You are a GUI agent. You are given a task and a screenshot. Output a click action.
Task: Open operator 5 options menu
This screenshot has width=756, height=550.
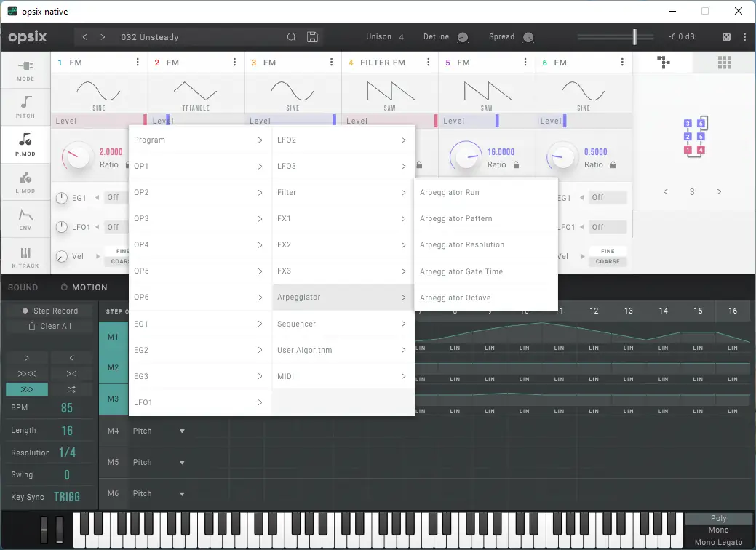tap(525, 62)
